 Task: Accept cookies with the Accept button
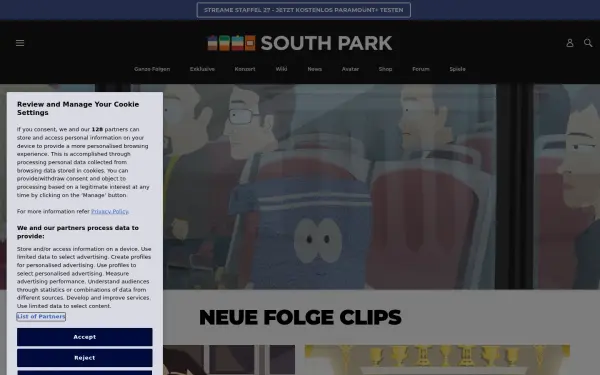85,337
